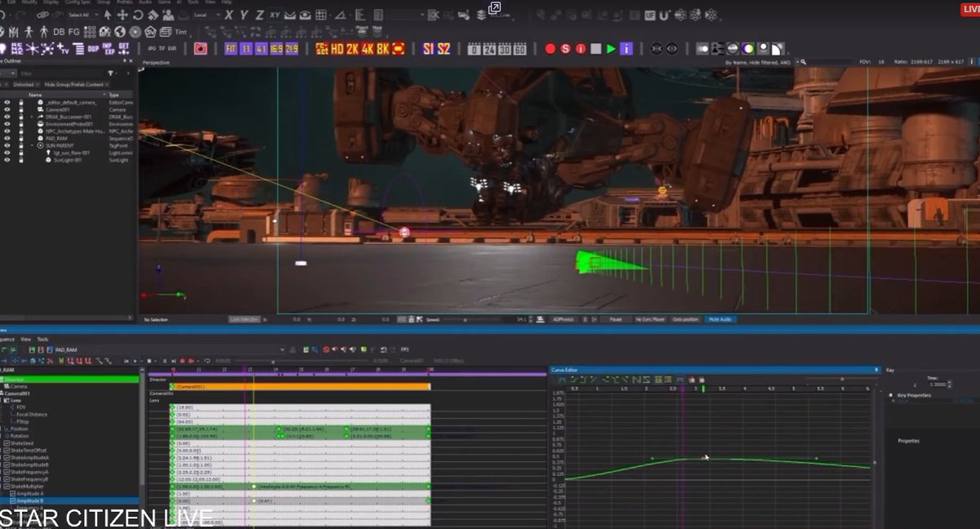
Task: Toggle visibility of Camera001 in outliner
Action: click(x=7, y=109)
